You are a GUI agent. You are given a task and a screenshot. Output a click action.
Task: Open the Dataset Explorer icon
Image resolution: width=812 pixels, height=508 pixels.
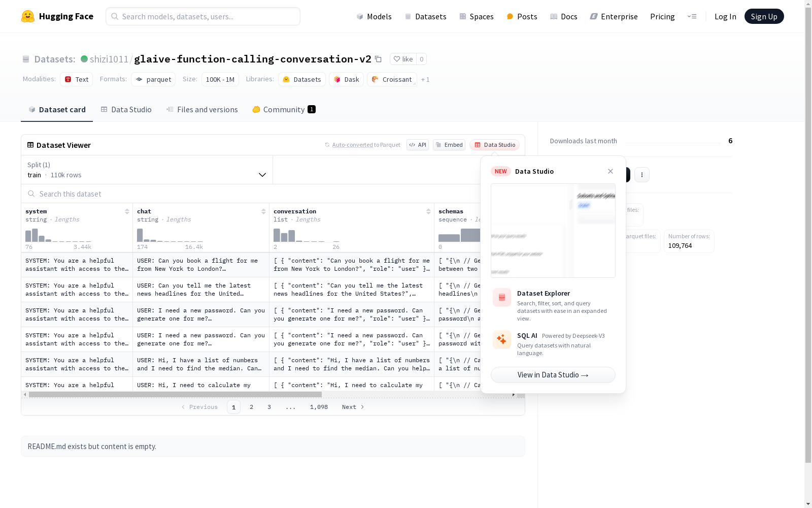pos(502,298)
